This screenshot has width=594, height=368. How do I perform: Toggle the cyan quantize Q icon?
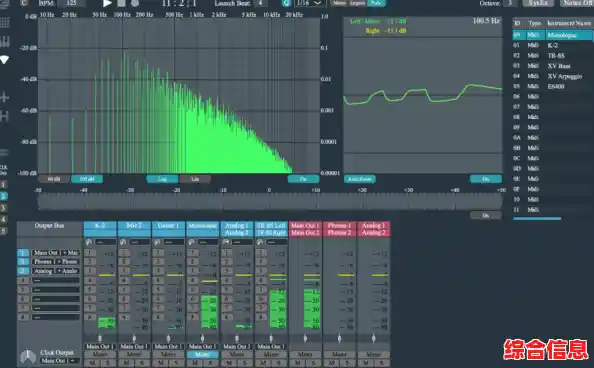pyautogui.click(x=286, y=3)
